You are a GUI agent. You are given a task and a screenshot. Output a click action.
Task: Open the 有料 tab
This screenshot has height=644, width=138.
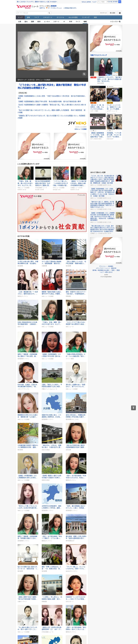pos(95,17)
